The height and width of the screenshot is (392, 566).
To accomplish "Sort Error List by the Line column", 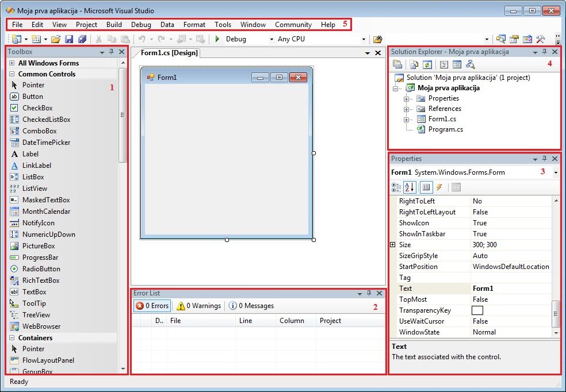I will coord(256,321).
